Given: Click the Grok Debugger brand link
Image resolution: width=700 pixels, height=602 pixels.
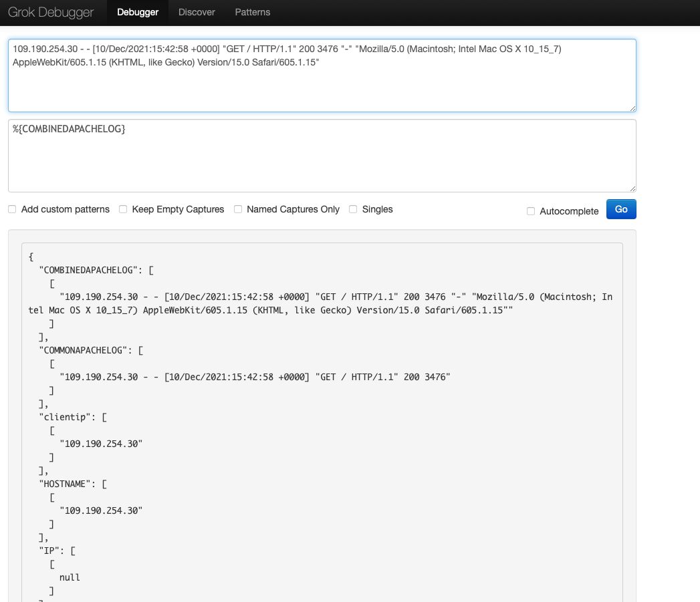Looking at the screenshot, I should tap(50, 12).
